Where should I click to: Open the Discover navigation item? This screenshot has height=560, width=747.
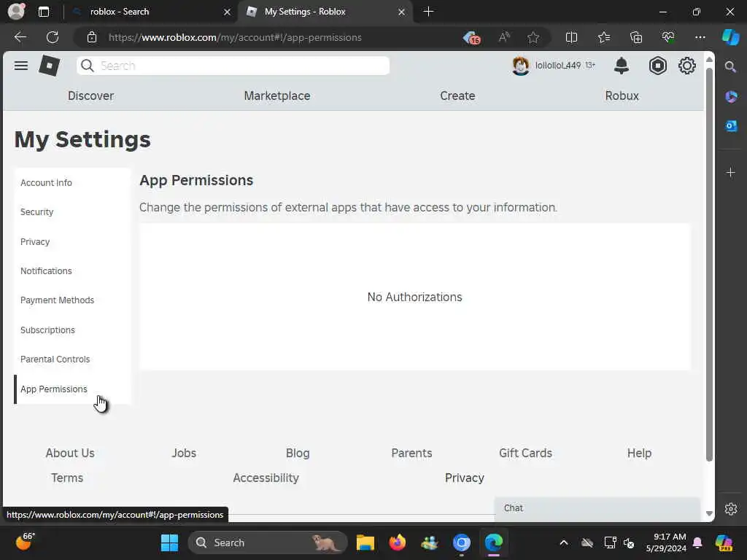(x=90, y=96)
